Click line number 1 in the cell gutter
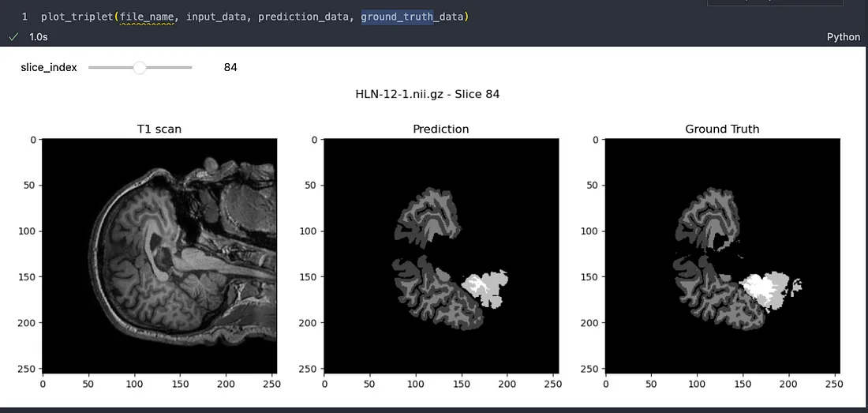The image size is (868, 413). 24,17
